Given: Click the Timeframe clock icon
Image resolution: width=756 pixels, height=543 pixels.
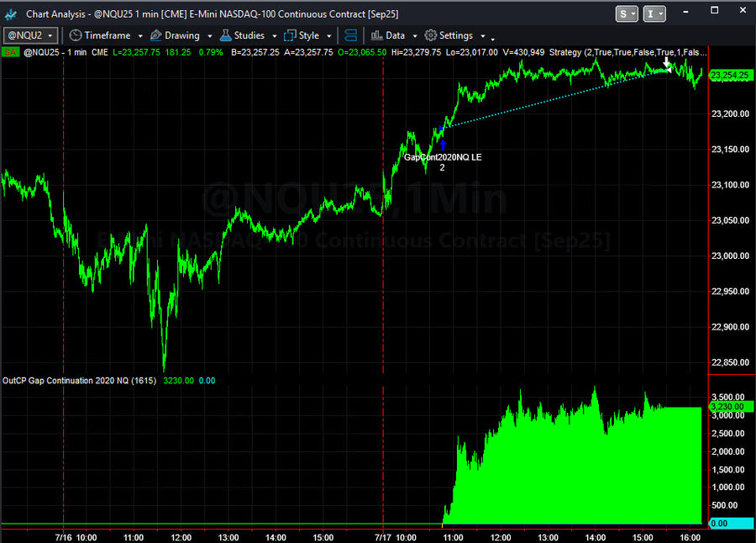Looking at the screenshot, I should point(76,35).
